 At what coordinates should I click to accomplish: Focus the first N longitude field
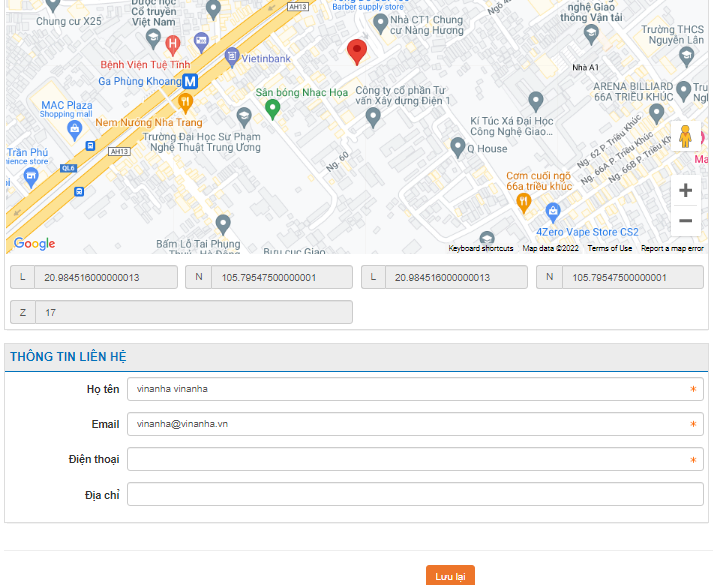pyautogui.click(x=282, y=277)
